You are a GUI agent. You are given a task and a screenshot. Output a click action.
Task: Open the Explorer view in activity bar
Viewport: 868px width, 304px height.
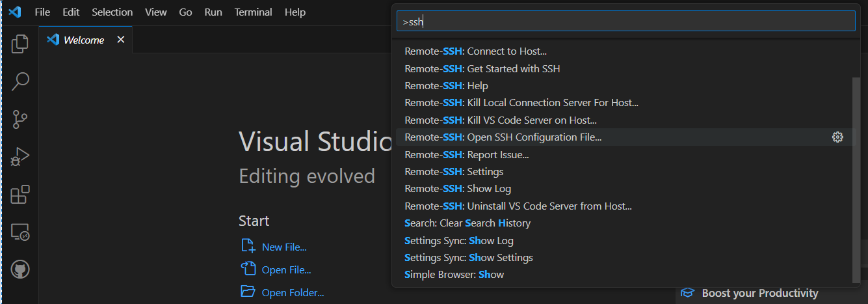tap(20, 44)
